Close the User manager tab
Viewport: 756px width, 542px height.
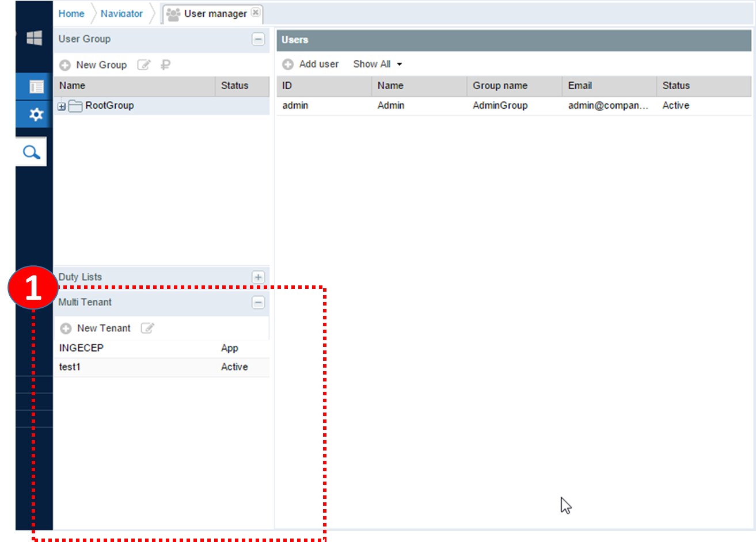[256, 12]
